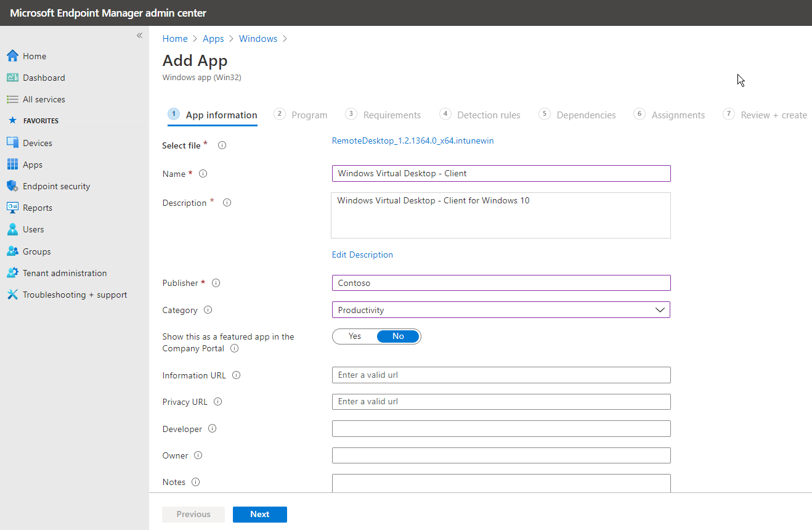Image resolution: width=812 pixels, height=530 pixels.
Task: Navigate to Windows in the breadcrumb
Action: coord(258,39)
